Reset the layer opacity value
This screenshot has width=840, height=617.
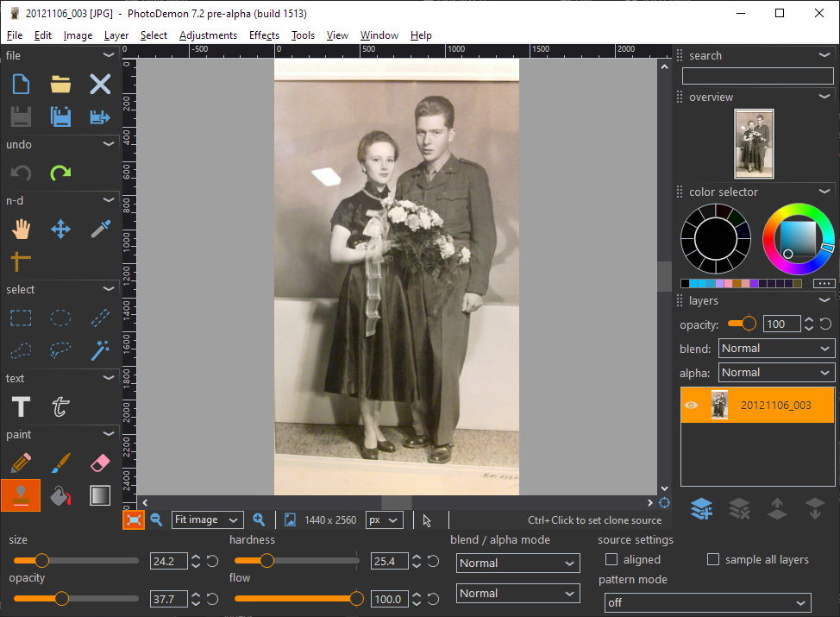825,324
